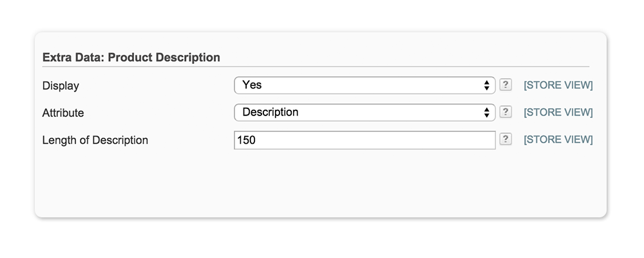Click [STORE VIEW] in Length of Description row
644x258 pixels.
pos(558,139)
